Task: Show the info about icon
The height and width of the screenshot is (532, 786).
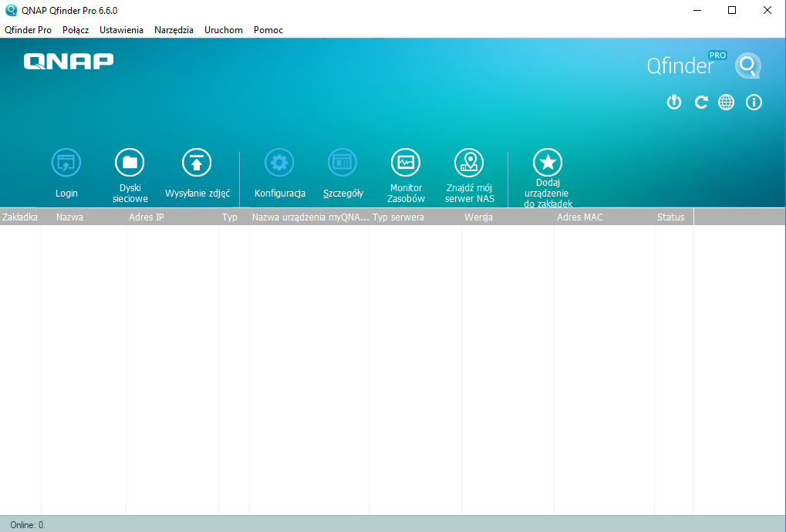Action: pyautogui.click(x=754, y=102)
